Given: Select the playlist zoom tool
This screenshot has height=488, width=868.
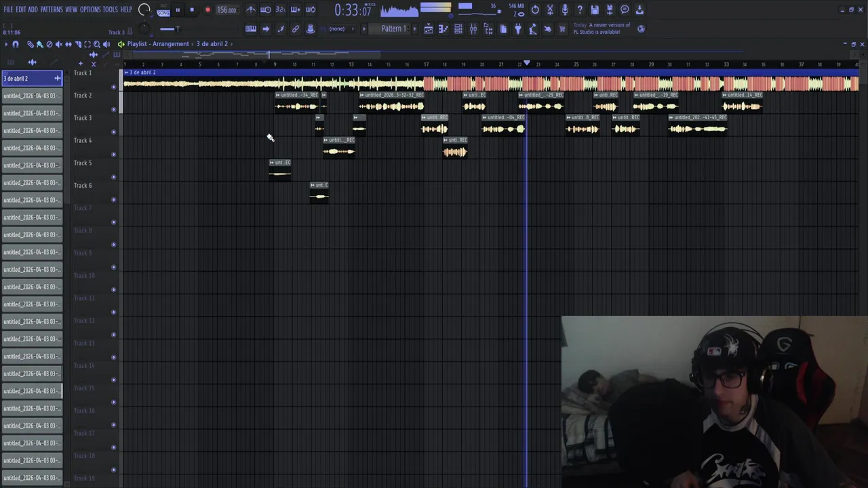Looking at the screenshot, I should (x=97, y=44).
